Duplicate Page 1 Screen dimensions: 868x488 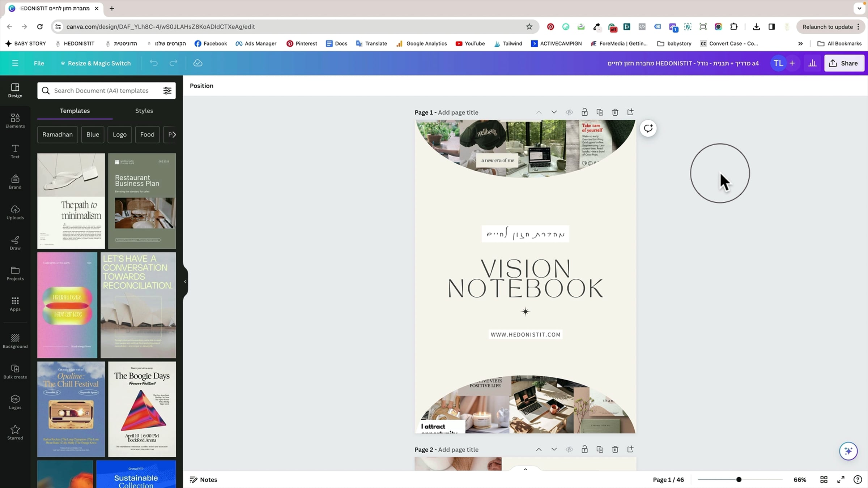click(600, 112)
